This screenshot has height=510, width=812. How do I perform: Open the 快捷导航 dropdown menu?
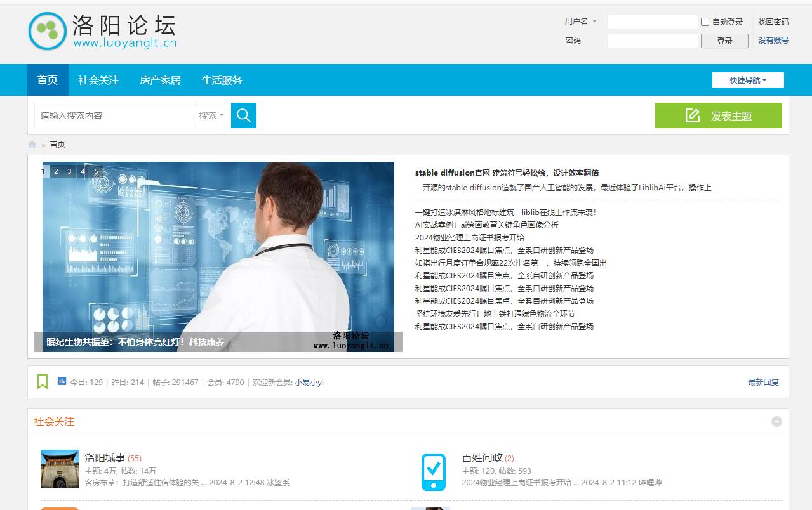coord(748,80)
